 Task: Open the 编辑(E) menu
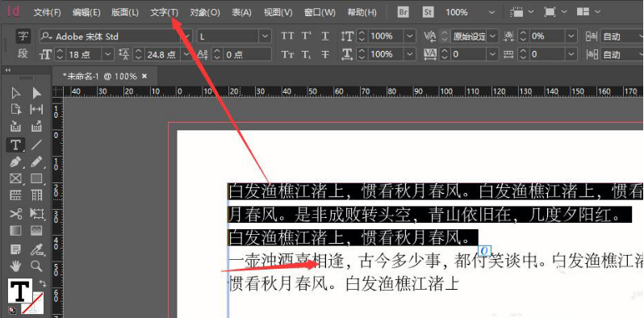click(86, 12)
